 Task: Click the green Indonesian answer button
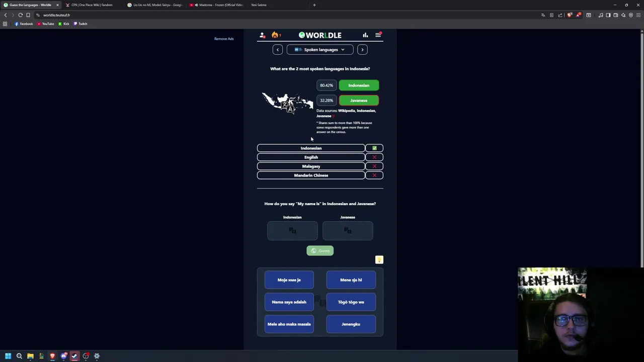[x=359, y=85]
